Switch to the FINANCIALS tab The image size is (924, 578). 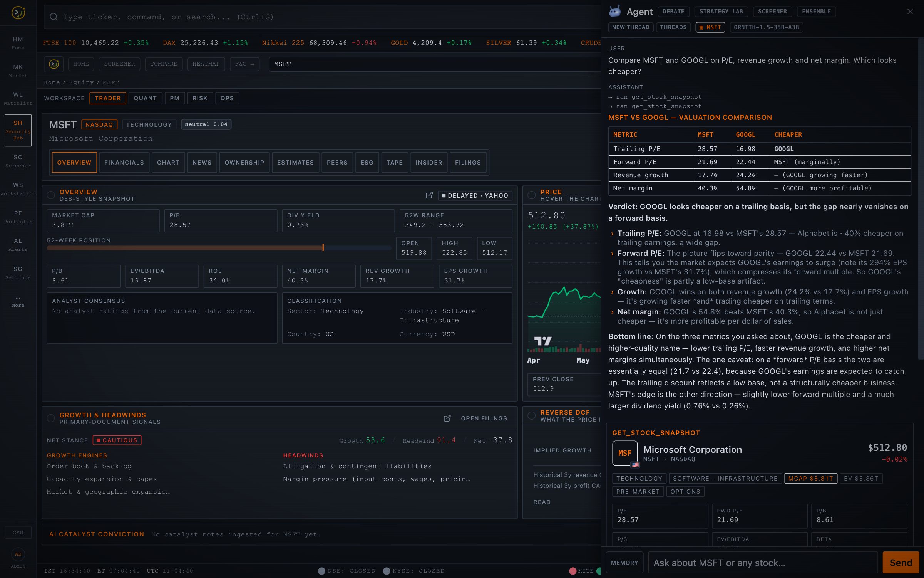pyautogui.click(x=124, y=163)
